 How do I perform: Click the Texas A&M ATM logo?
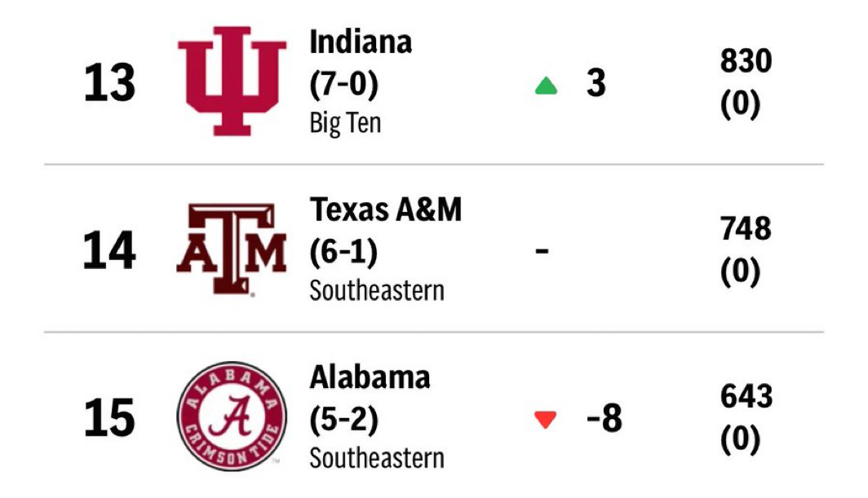pos(232,249)
